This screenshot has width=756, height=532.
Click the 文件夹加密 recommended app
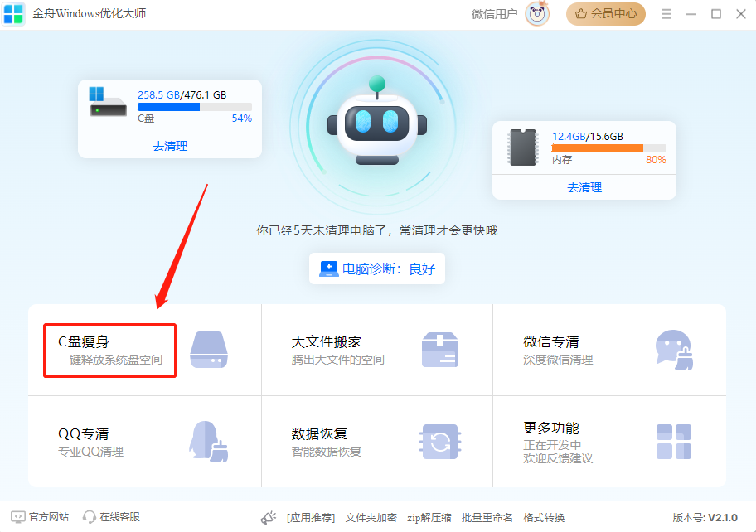(x=371, y=517)
